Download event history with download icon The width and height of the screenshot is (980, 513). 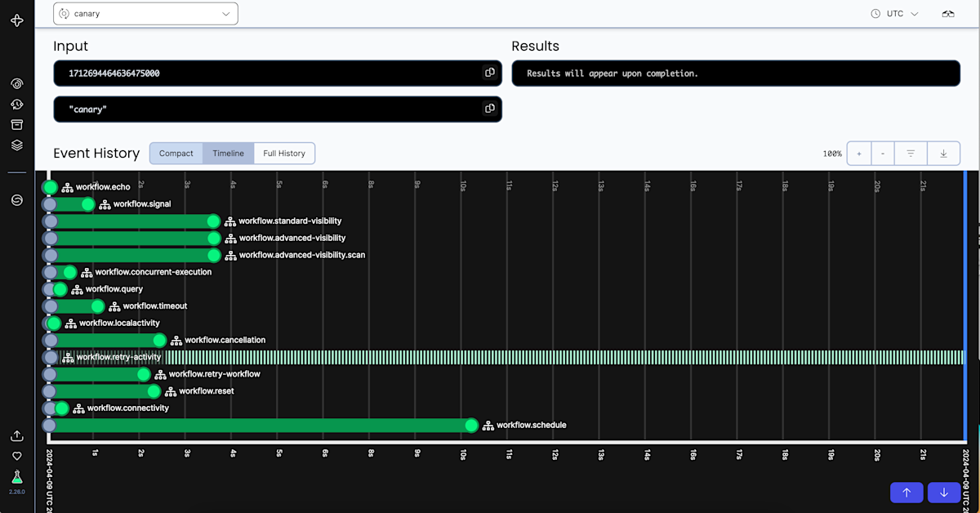[x=943, y=154]
